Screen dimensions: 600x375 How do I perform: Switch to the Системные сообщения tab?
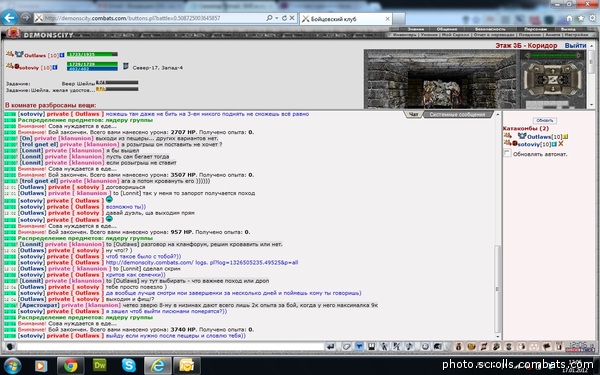pyautogui.click(x=457, y=114)
